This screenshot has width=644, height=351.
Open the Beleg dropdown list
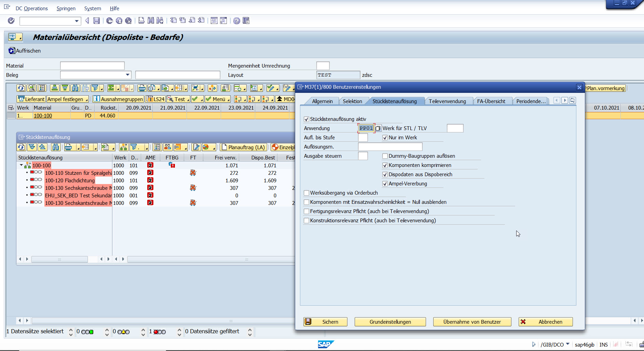point(128,75)
